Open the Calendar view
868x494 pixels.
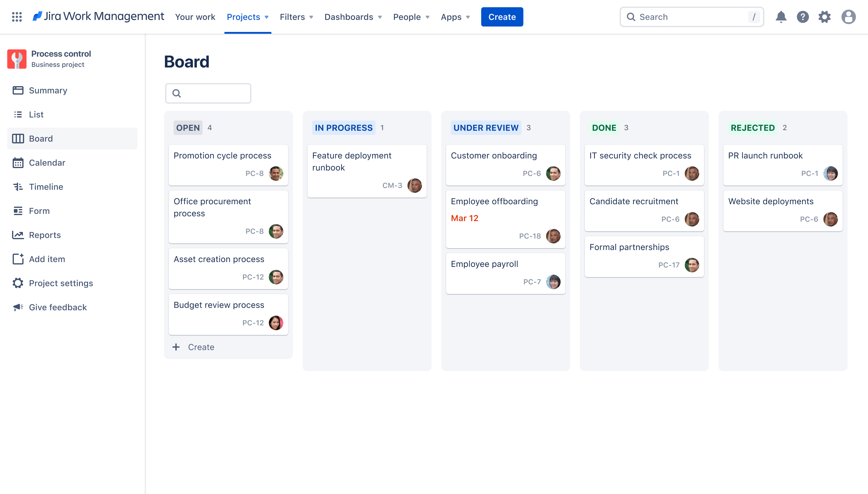47,163
